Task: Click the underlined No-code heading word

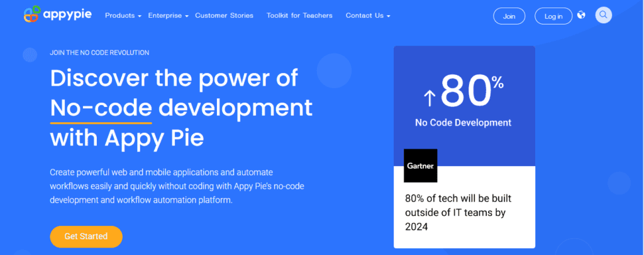Action: click(x=101, y=108)
